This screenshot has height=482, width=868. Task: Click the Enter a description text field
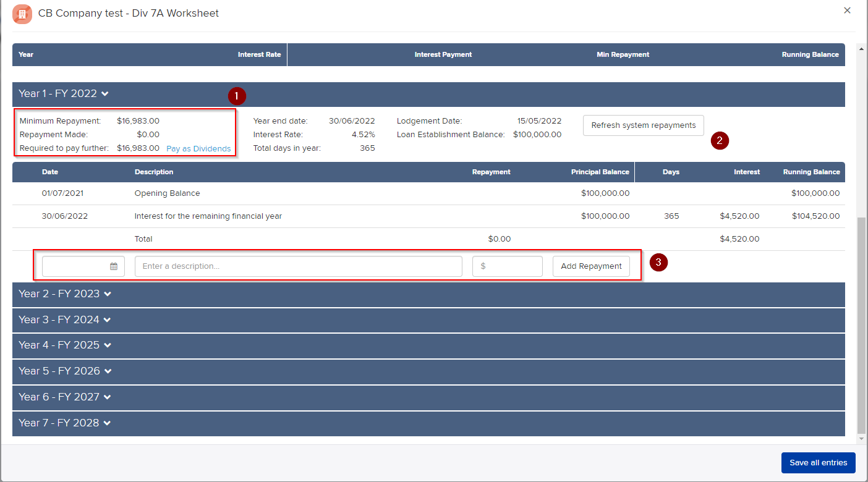click(298, 266)
